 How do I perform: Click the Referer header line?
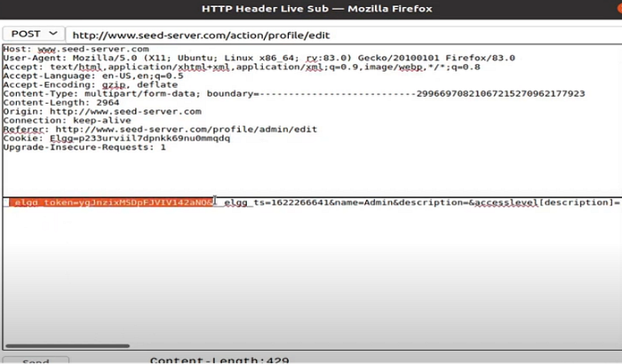coord(160,130)
